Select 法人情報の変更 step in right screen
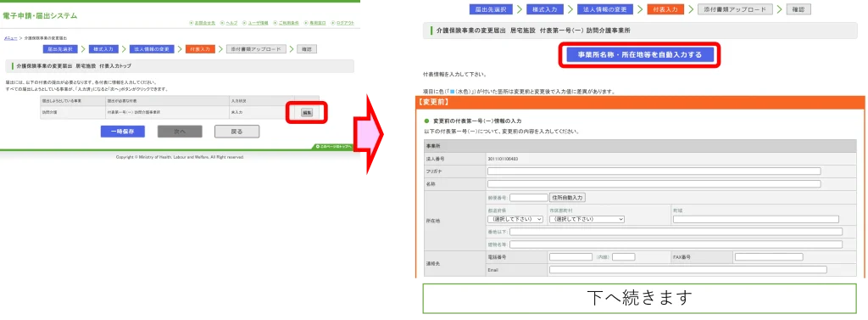 click(606, 9)
